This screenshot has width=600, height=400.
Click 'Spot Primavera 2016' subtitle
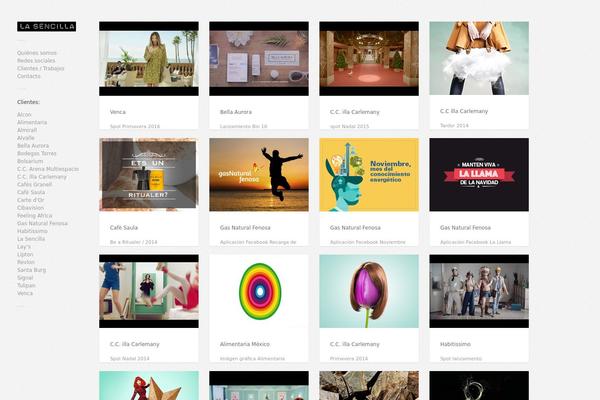[135, 126]
